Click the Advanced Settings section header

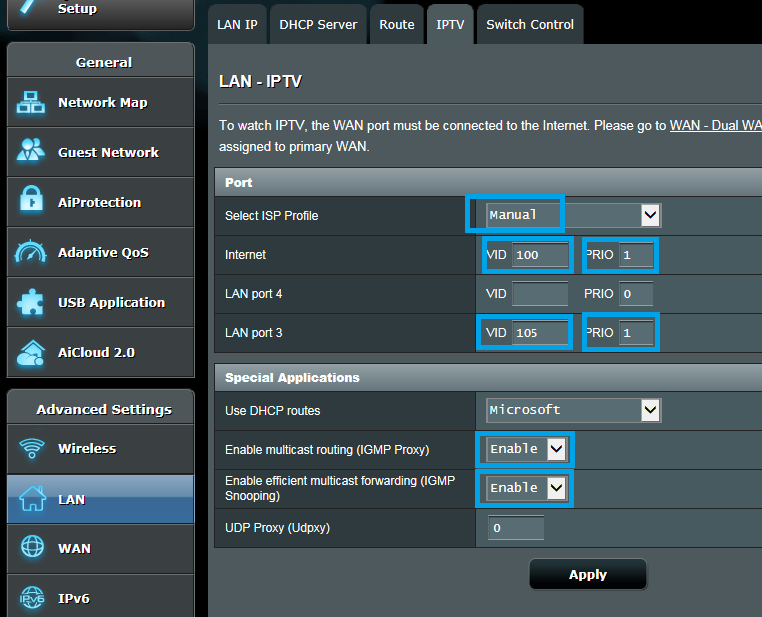(x=101, y=408)
